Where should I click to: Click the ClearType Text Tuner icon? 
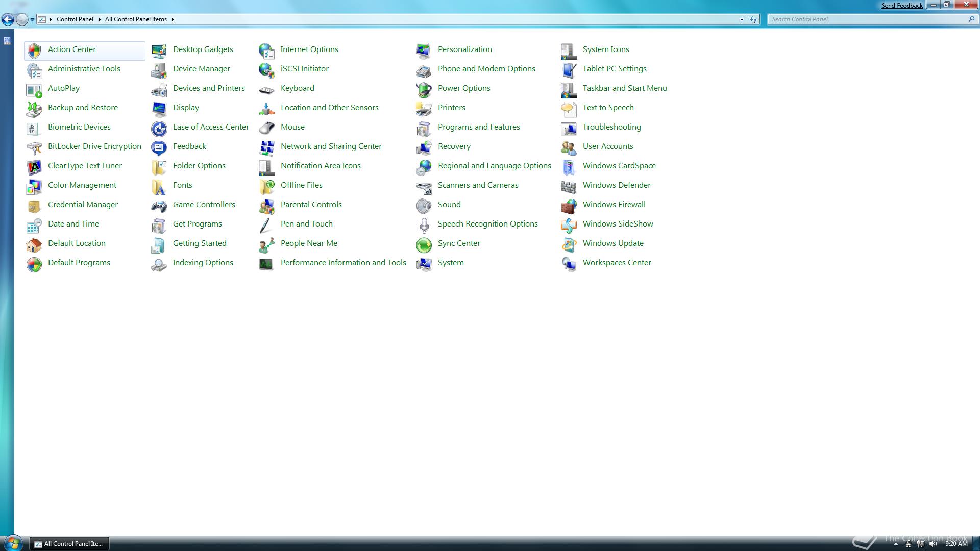tap(34, 167)
